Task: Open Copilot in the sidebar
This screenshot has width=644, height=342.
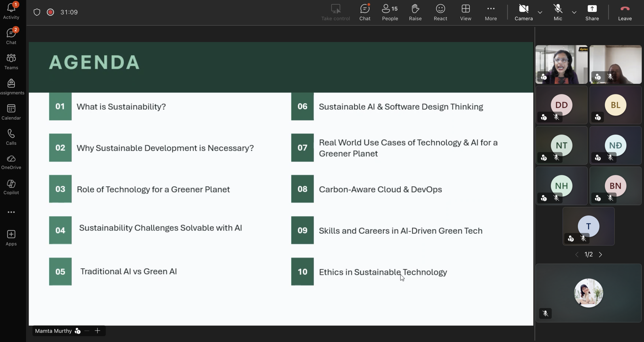Action: (x=11, y=187)
